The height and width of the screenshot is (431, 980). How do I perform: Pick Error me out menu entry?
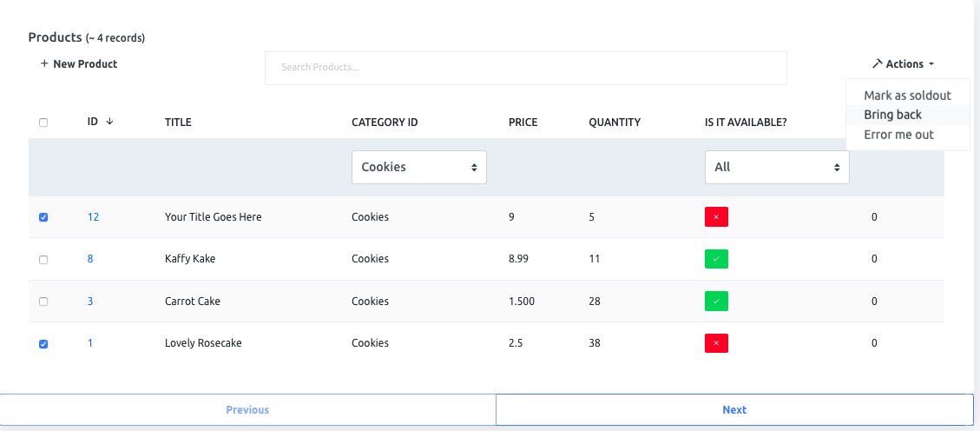tap(898, 135)
